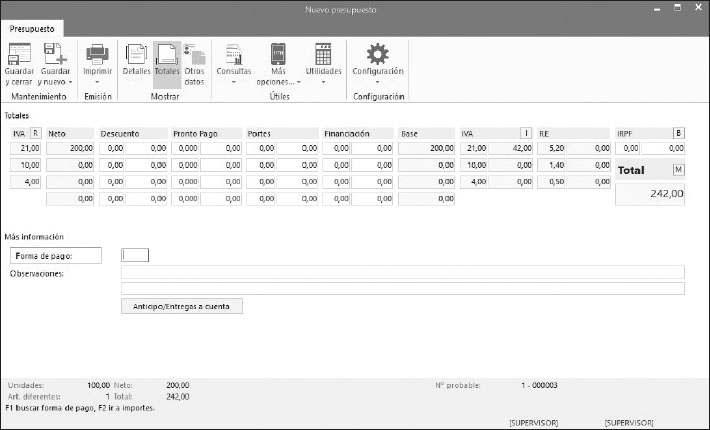The image size is (710, 430).
Task: Click the first Observaciones text field
Action: coord(402,272)
